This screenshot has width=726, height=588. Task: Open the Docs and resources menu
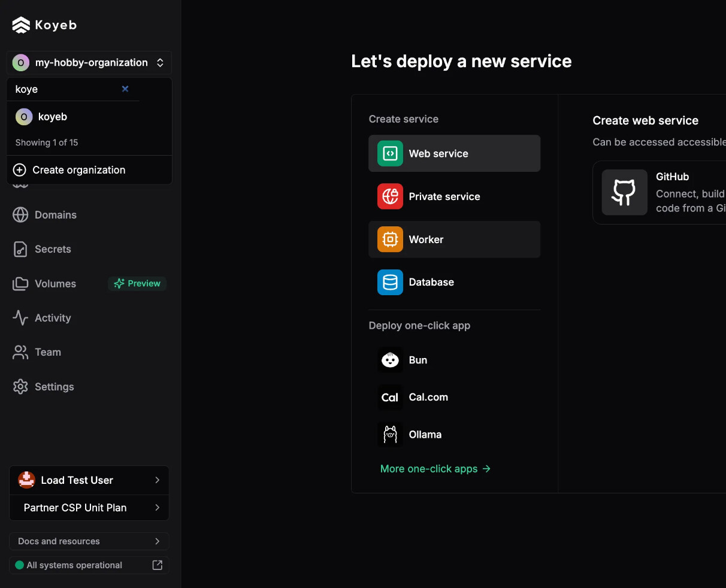(89, 541)
